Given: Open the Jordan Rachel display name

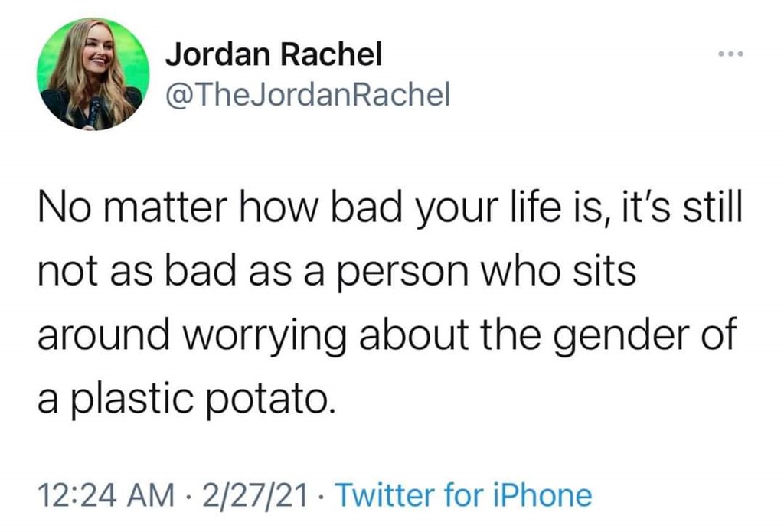Looking at the screenshot, I should coord(273,54).
